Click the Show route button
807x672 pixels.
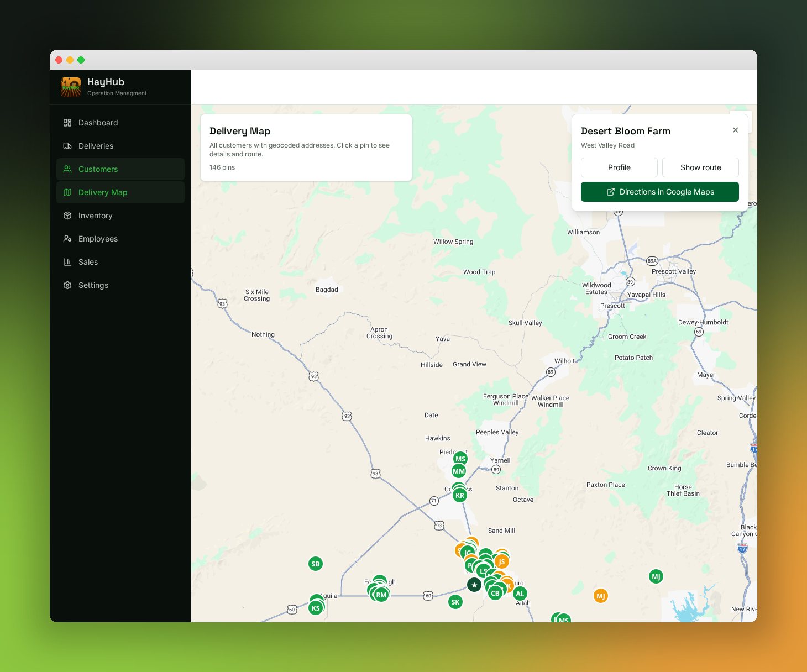[701, 167]
